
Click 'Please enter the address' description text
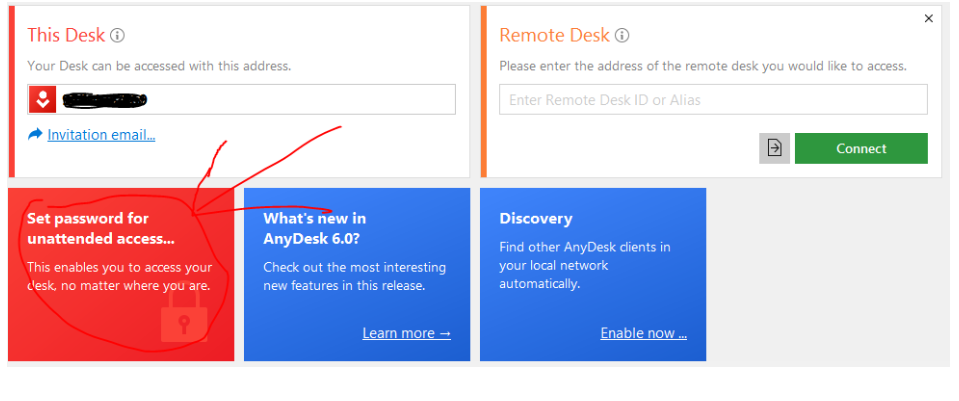click(703, 66)
